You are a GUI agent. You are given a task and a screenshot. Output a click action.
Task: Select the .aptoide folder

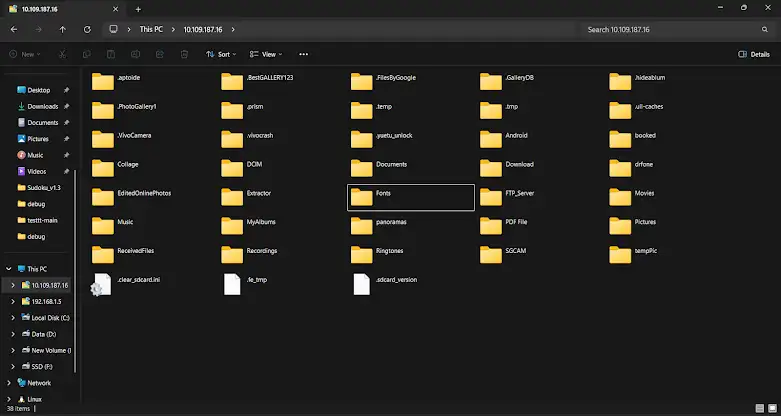[x=117, y=81]
